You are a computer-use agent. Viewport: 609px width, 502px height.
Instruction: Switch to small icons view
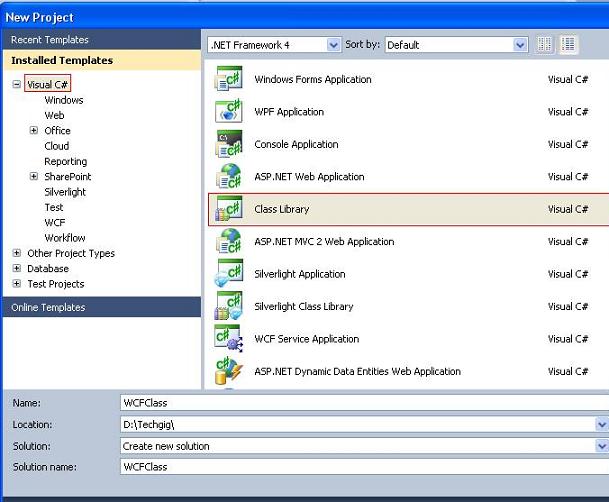click(x=544, y=45)
